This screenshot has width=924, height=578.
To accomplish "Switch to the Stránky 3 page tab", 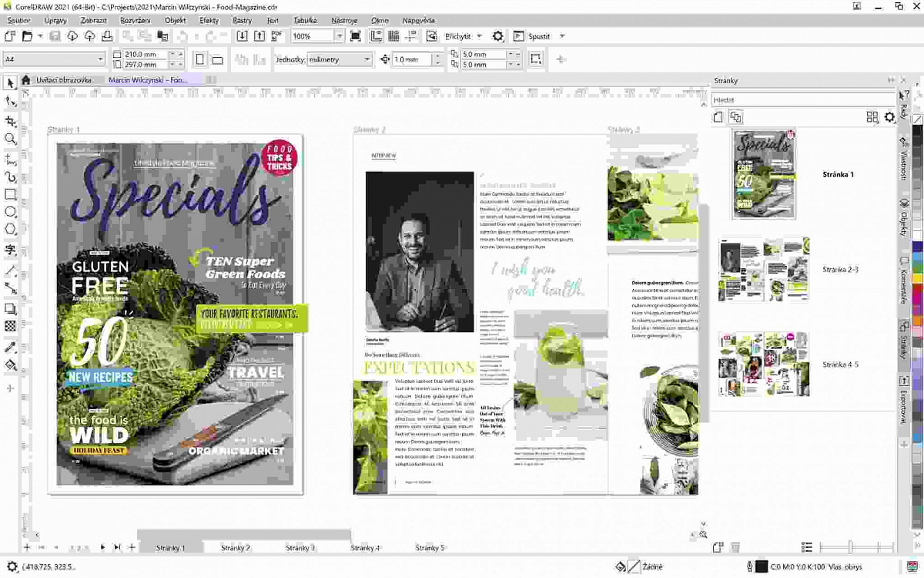I will 300,547.
